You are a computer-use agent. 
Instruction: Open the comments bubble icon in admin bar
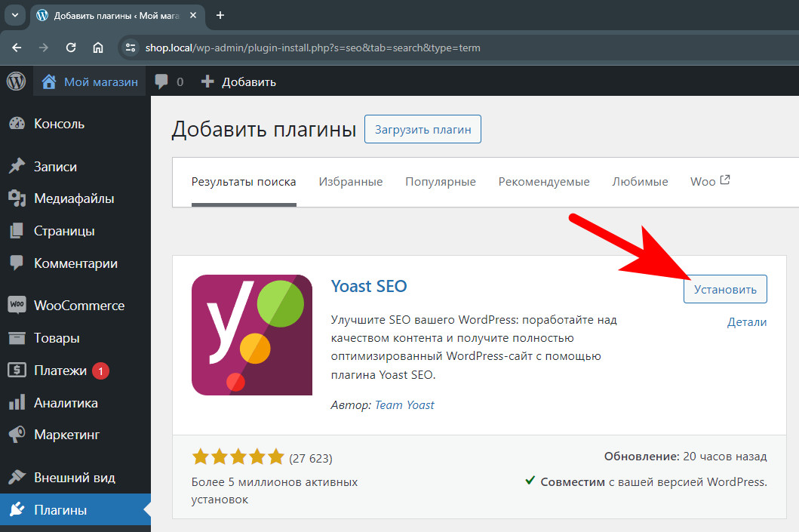click(161, 81)
